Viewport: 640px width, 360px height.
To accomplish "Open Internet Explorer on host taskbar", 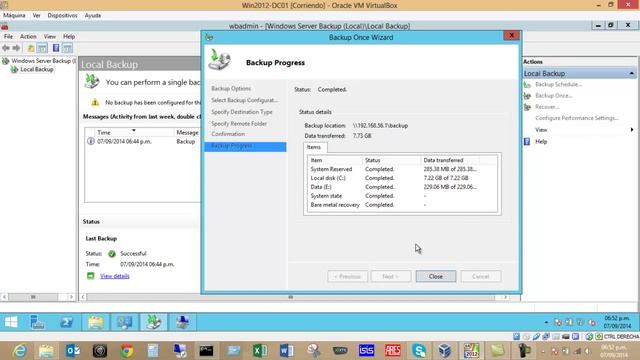I will [x=20, y=351].
